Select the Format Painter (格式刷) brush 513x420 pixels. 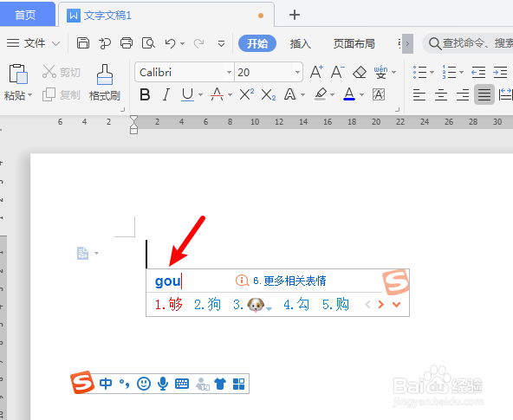tap(105, 74)
